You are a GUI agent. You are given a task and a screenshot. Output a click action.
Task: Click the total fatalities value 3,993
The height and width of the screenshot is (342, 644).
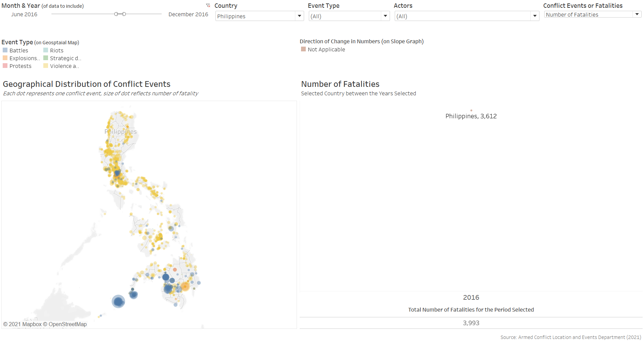tap(471, 323)
